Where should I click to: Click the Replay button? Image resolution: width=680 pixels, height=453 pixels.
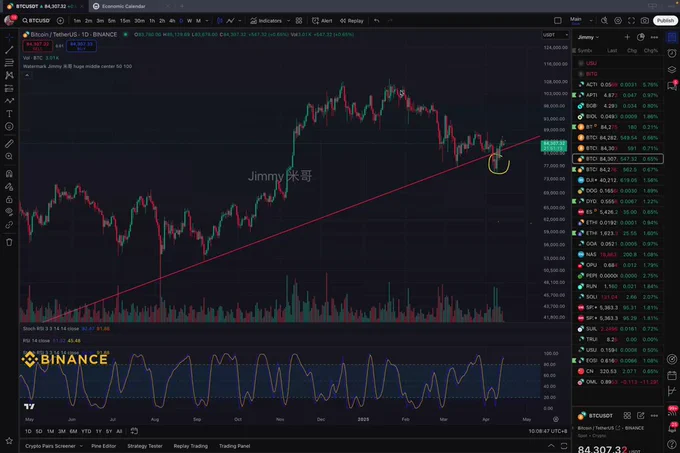point(352,20)
